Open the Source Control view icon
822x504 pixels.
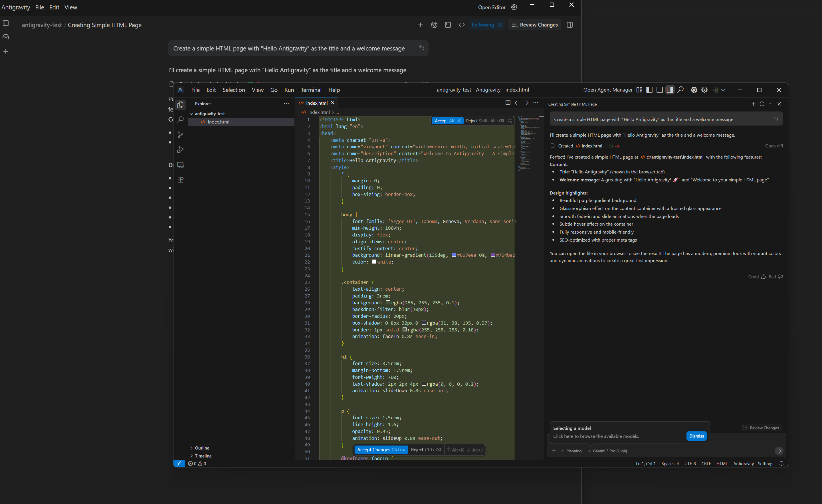pyautogui.click(x=181, y=135)
